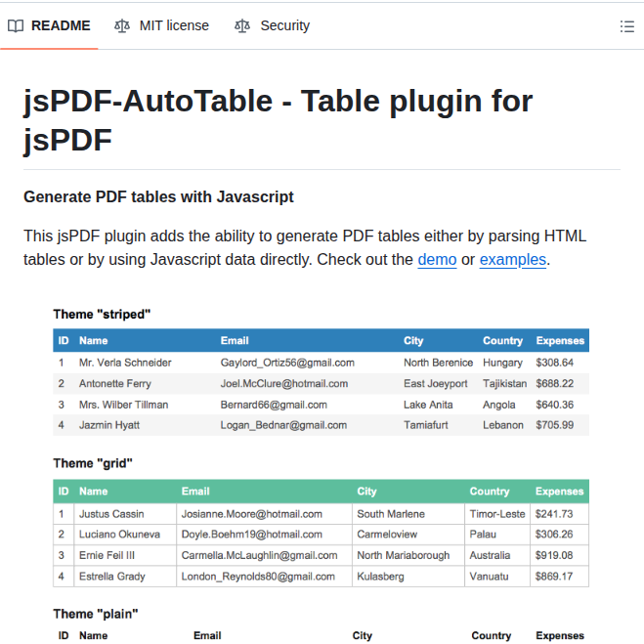Click the cell 'Lebanon'

click(503, 425)
